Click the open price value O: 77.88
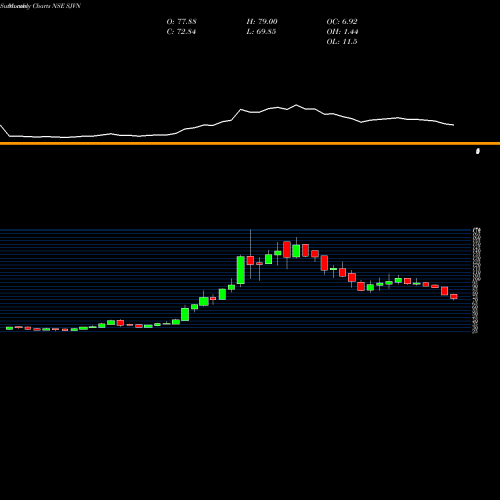This screenshot has height=500, width=500. point(181,22)
